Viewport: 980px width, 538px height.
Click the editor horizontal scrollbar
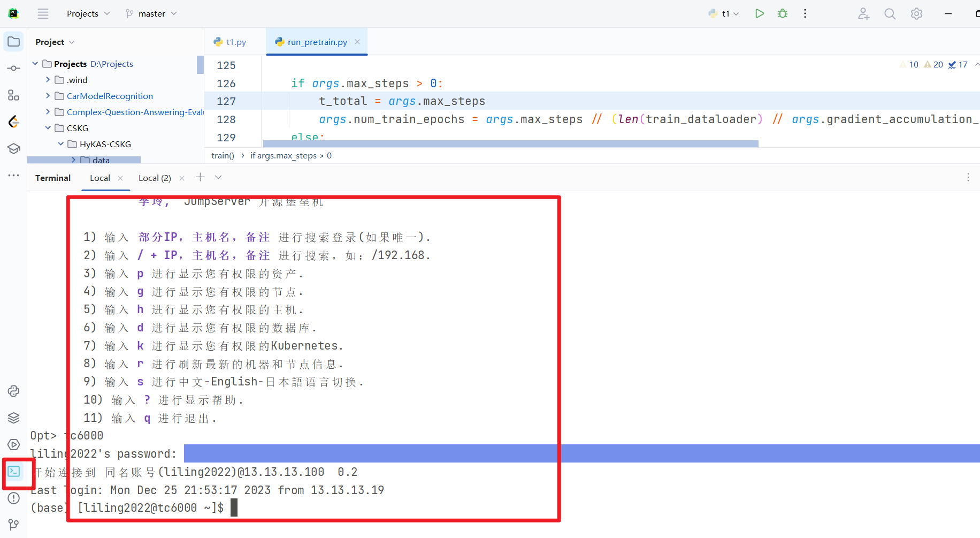pos(510,143)
